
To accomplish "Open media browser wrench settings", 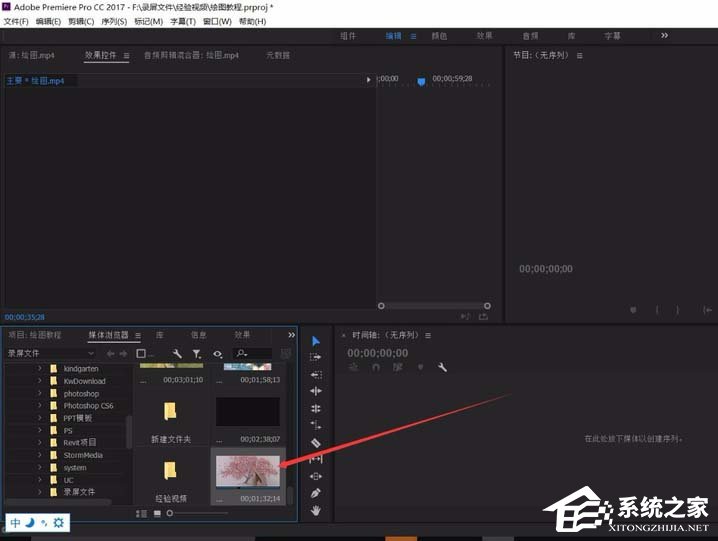I will point(177,354).
